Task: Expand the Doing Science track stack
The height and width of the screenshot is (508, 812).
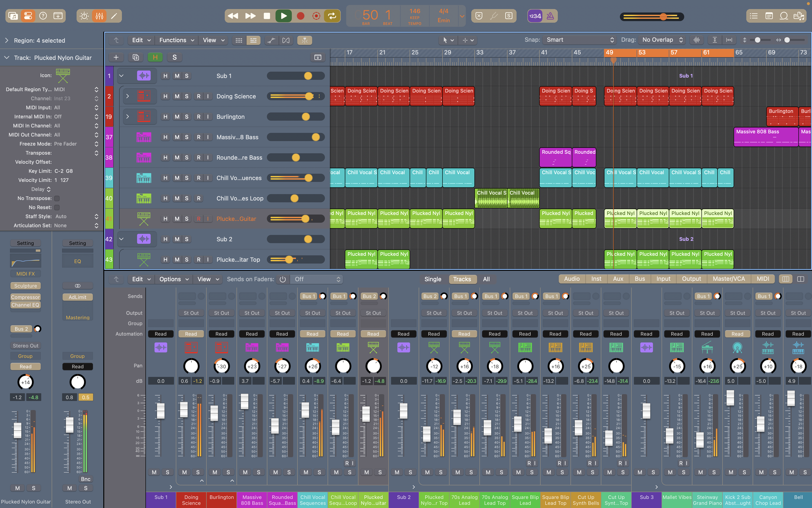Action: click(128, 96)
